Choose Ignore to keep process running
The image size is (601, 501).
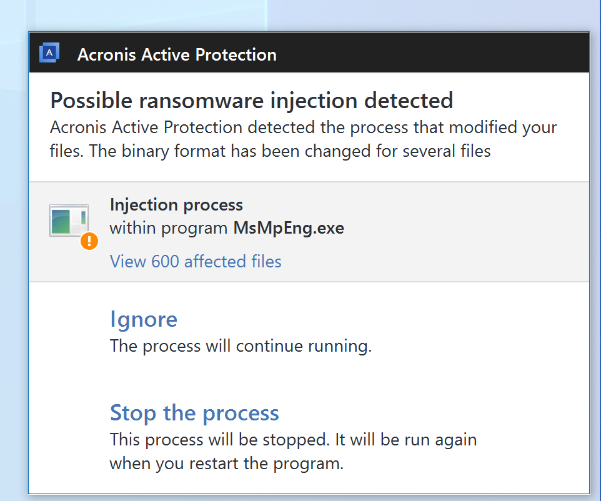144,319
